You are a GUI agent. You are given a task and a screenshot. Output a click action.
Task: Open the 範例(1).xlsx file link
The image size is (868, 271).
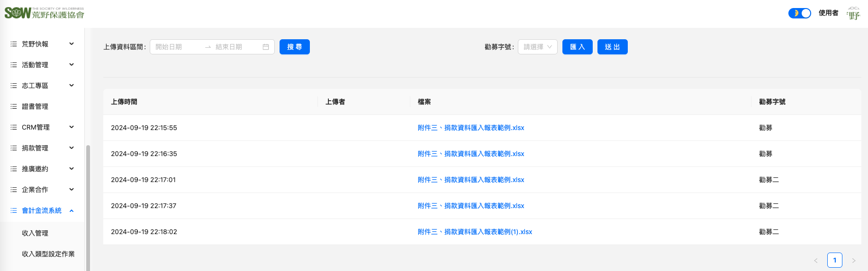point(475,232)
